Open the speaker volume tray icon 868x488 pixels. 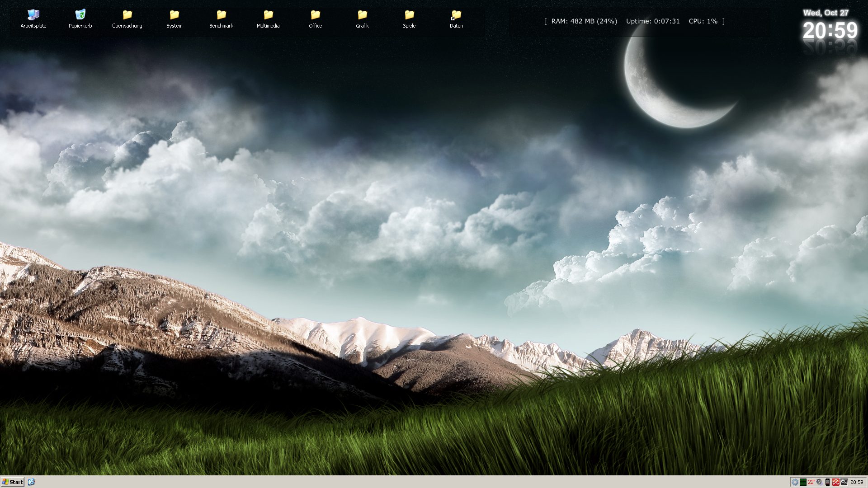coord(819,482)
